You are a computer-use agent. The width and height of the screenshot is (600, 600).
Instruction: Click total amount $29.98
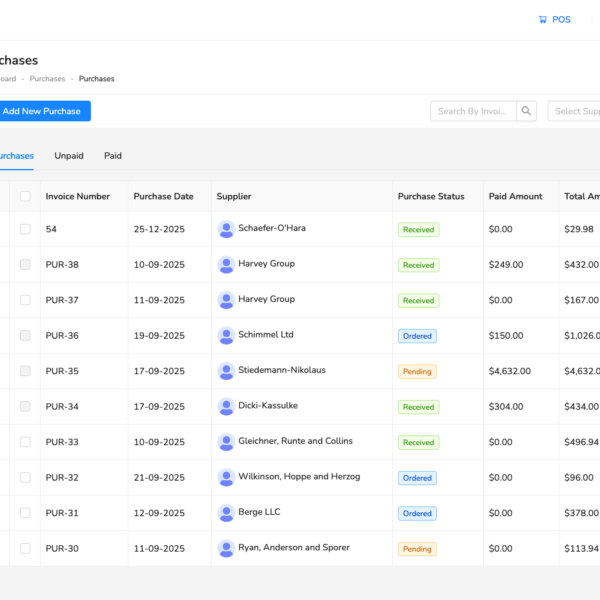point(579,229)
